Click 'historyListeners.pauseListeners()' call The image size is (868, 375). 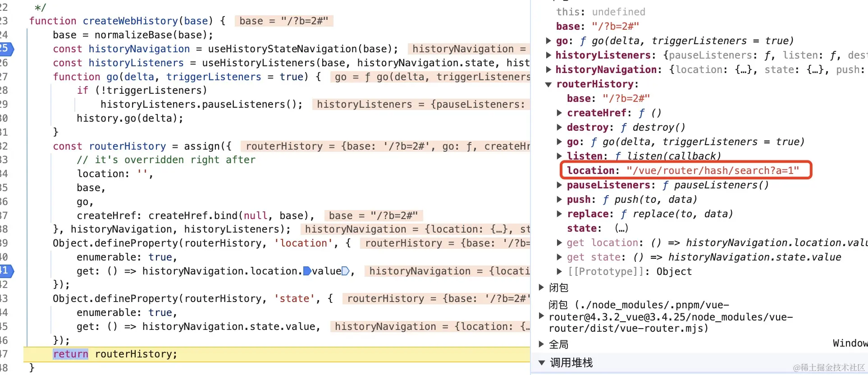tap(198, 104)
